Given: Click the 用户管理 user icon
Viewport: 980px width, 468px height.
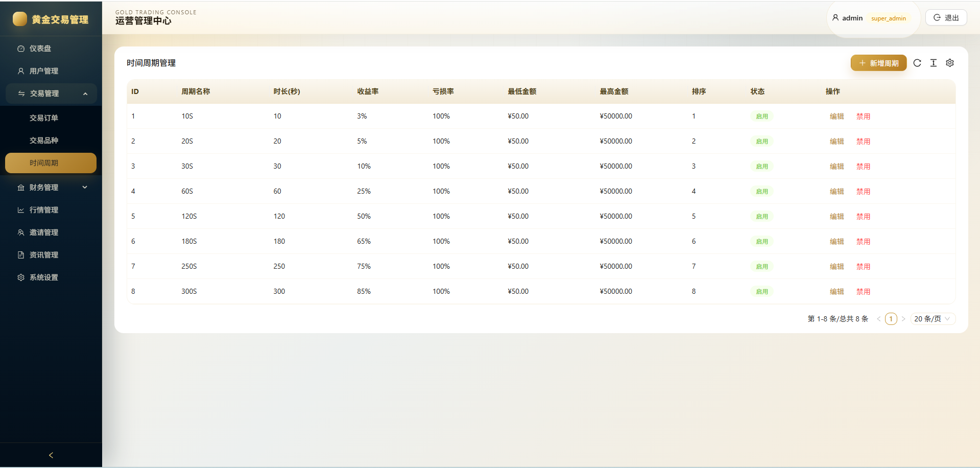Looking at the screenshot, I should pos(21,71).
